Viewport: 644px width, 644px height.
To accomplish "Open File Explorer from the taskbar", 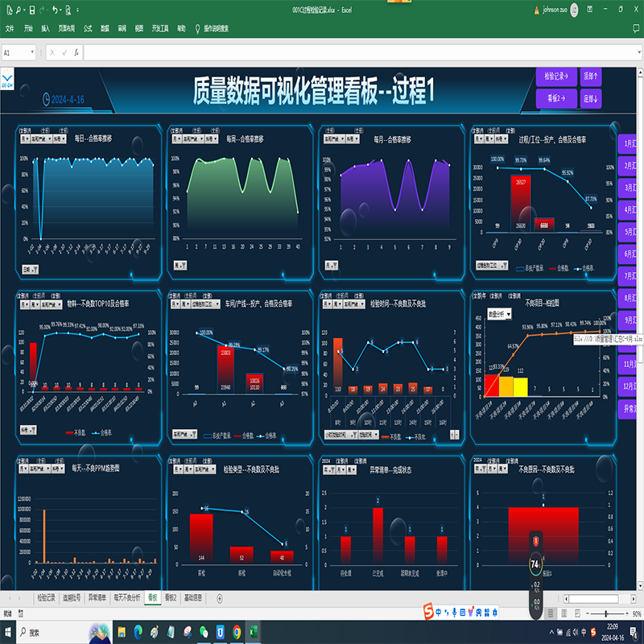I will click(x=122, y=632).
